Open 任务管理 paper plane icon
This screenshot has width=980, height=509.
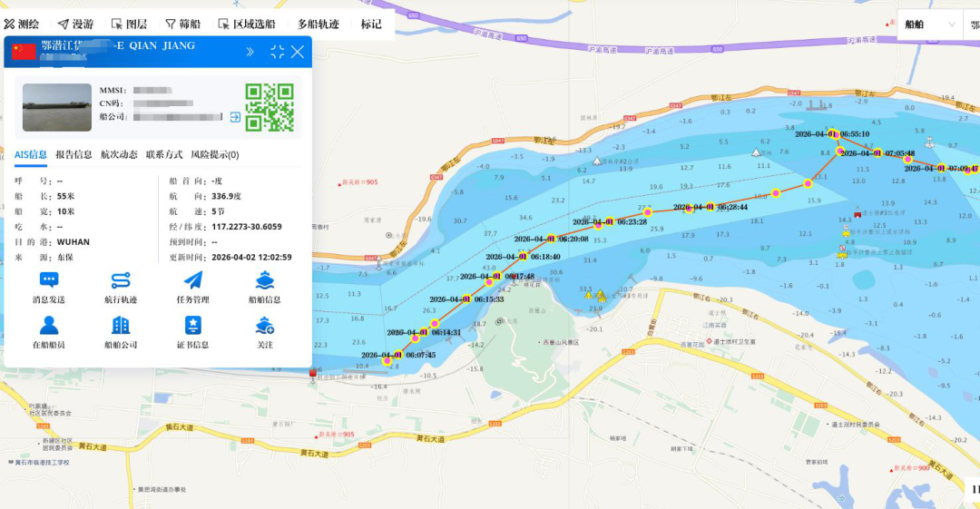tap(192, 281)
